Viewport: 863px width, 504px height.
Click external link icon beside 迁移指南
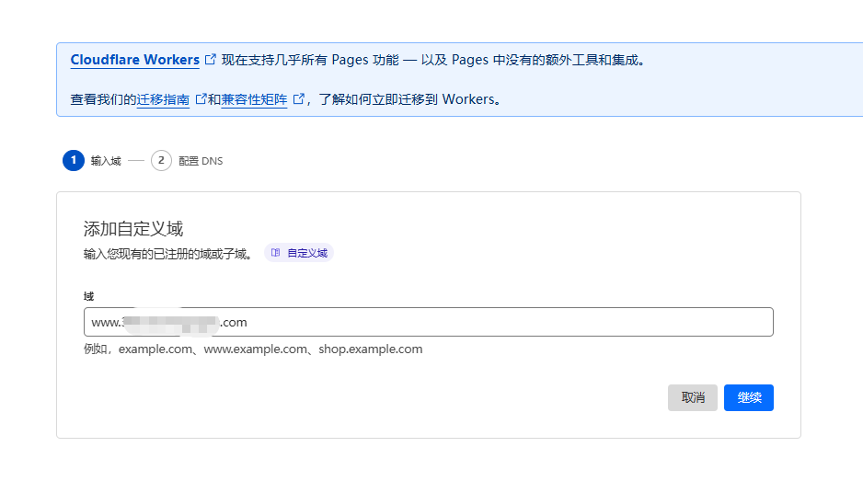coord(201,99)
